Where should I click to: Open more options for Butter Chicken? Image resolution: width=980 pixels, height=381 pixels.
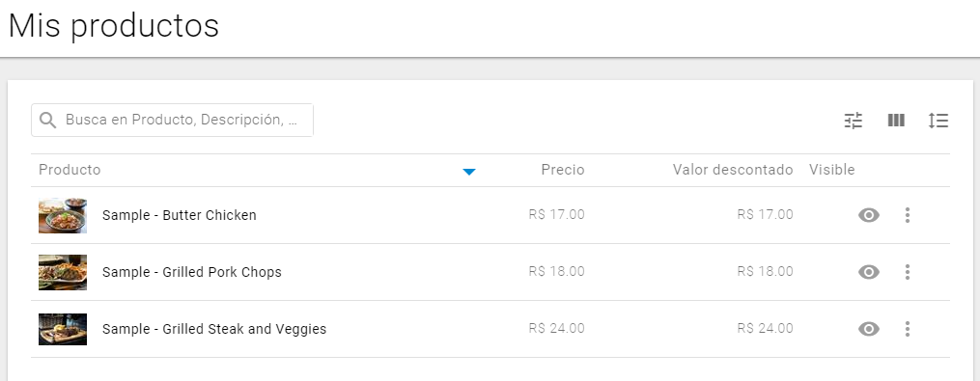coord(908,215)
